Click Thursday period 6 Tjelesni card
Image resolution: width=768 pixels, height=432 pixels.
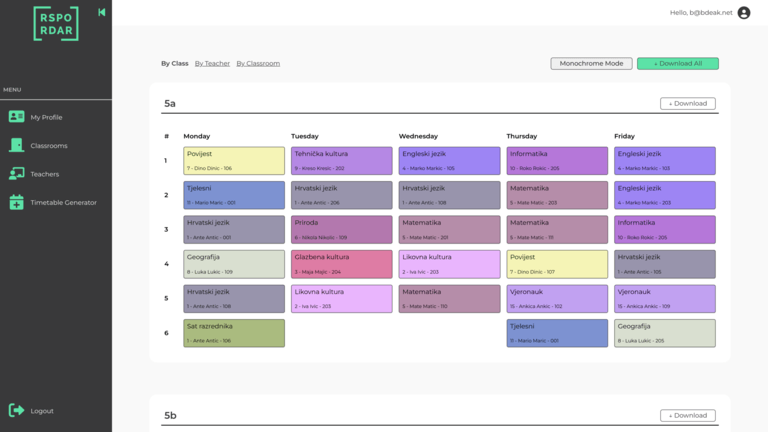click(557, 333)
